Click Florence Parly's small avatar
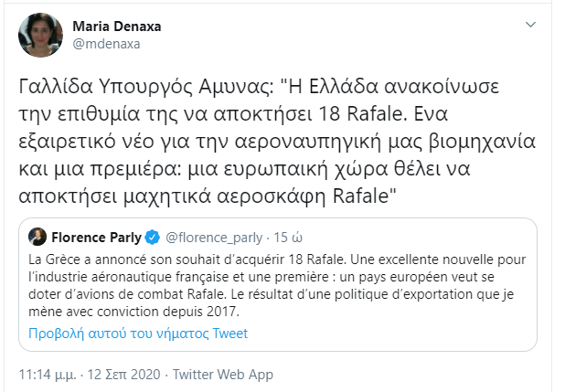This screenshot has width=565, height=392. [x=37, y=238]
